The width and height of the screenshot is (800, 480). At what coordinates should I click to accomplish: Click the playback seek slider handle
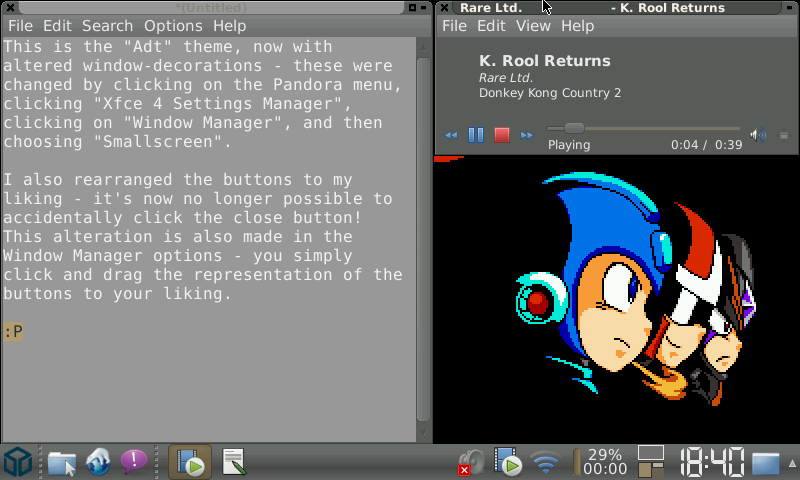click(573, 128)
